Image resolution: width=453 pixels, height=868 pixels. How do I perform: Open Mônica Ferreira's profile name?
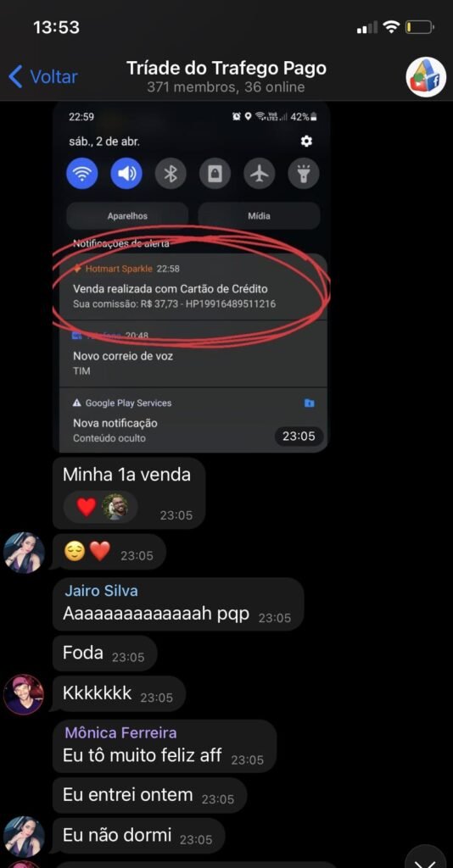coord(120,733)
